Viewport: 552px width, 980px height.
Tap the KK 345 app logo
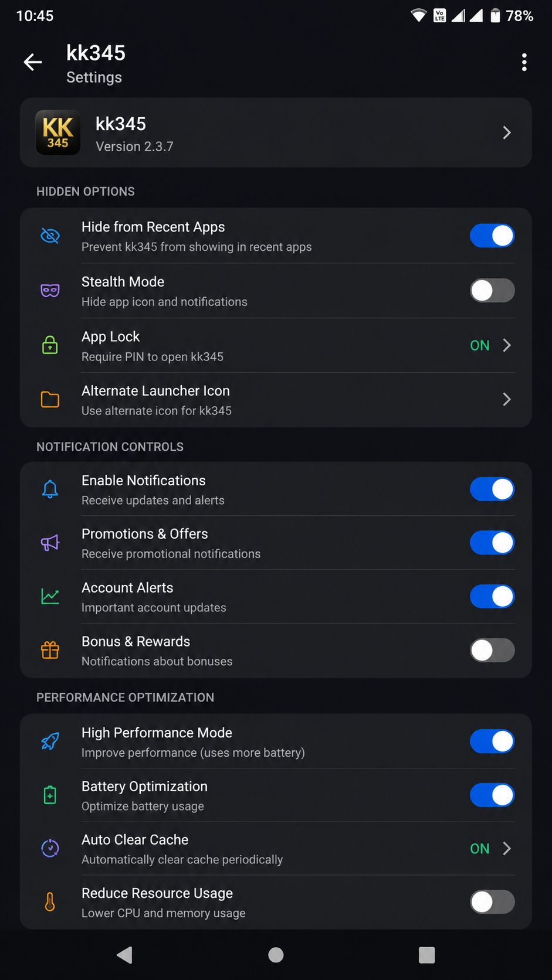click(x=58, y=133)
